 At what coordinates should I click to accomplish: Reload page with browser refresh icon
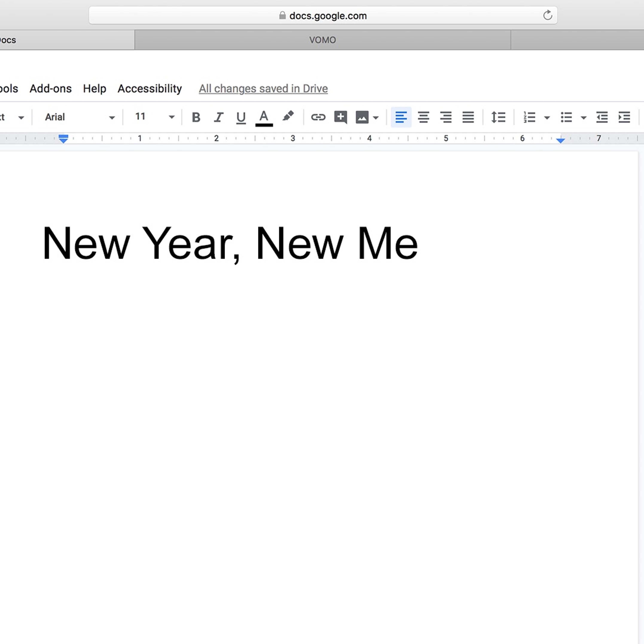(547, 15)
